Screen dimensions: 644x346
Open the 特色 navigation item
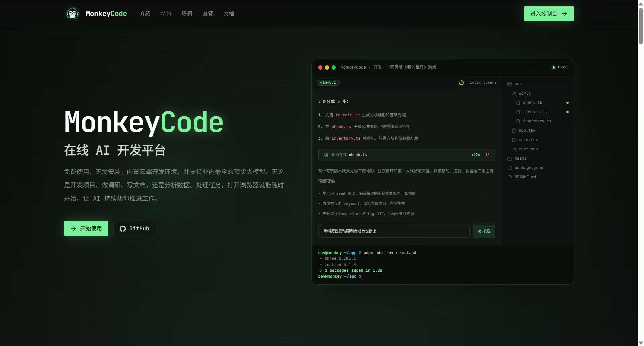point(166,14)
